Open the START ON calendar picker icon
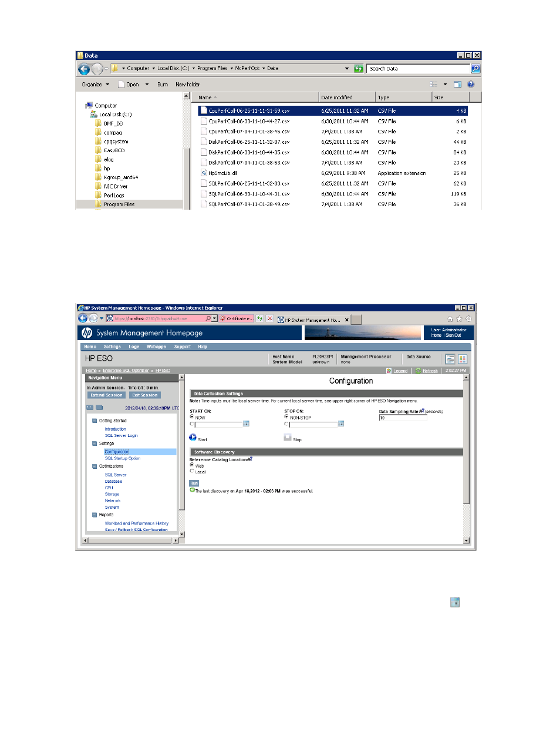Screen dimensions: 560x746 pyautogui.click(x=246, y=424)
